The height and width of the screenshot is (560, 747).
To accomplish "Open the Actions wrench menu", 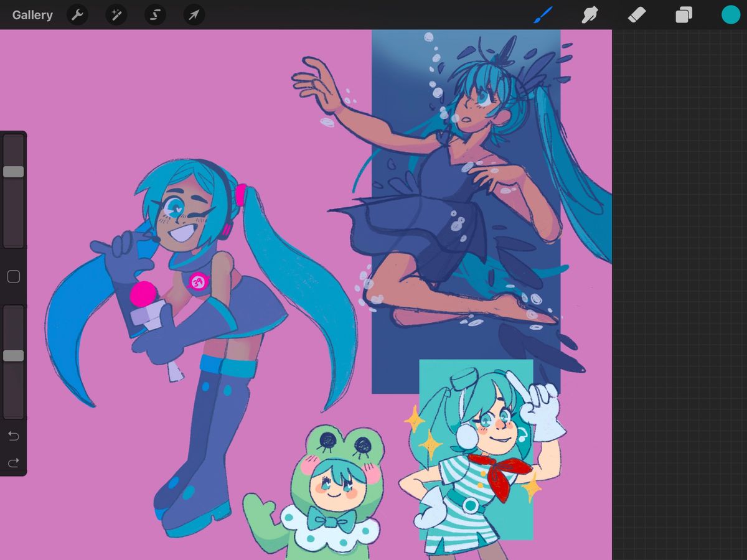I will click(77, 15).
